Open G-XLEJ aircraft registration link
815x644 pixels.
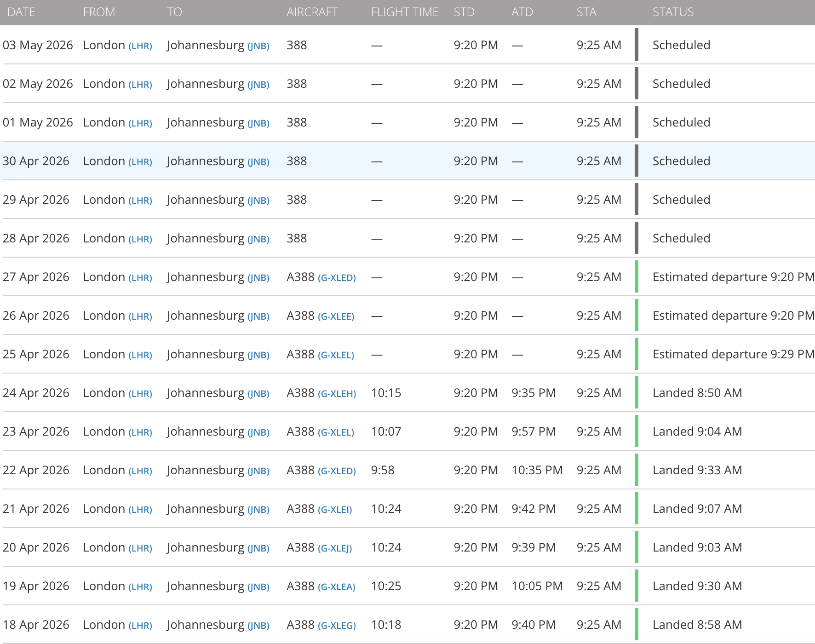pos(335,548)
